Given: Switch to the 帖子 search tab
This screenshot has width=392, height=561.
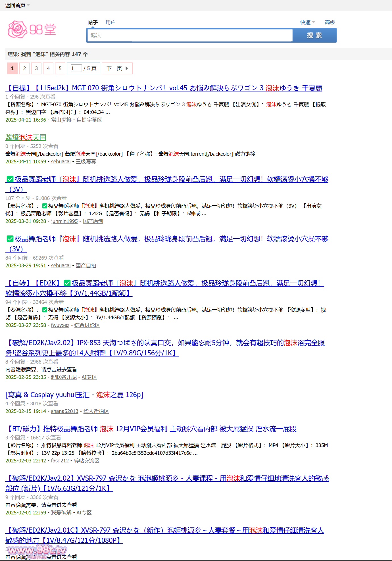Looking at the screenshot, I should [93, 22].
